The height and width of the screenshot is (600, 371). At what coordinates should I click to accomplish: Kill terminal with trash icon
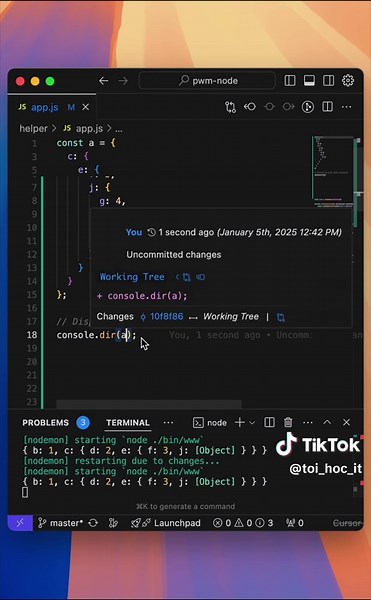[x=288, y=422]
